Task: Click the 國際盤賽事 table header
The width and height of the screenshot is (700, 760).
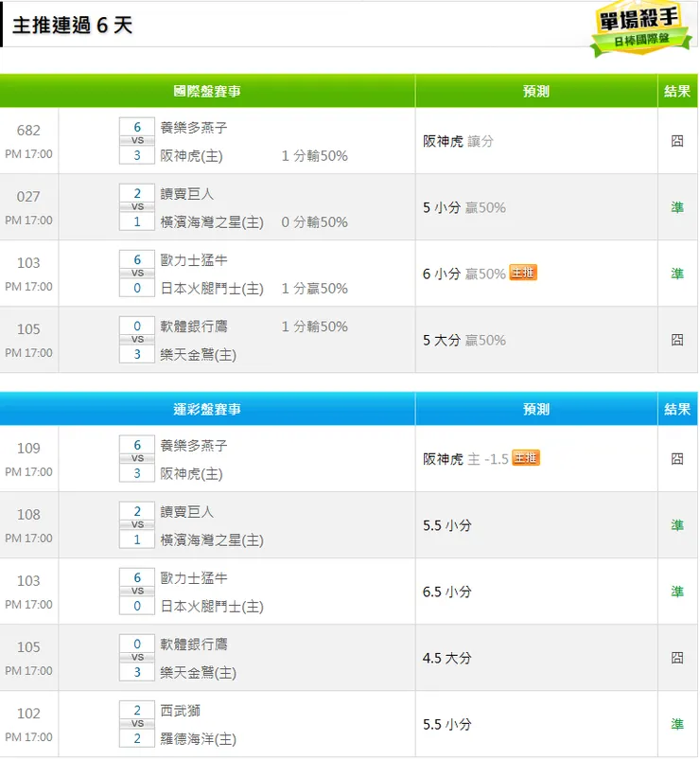Action: coord(207,91)
